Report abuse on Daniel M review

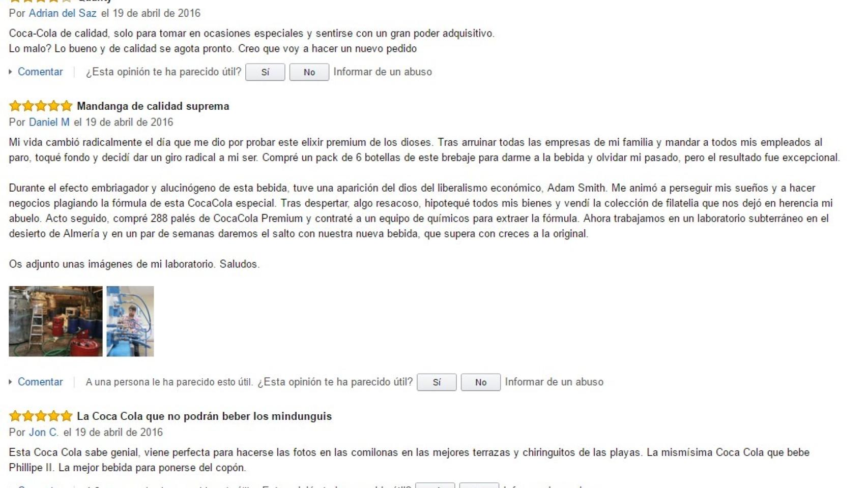pos(554,382)
